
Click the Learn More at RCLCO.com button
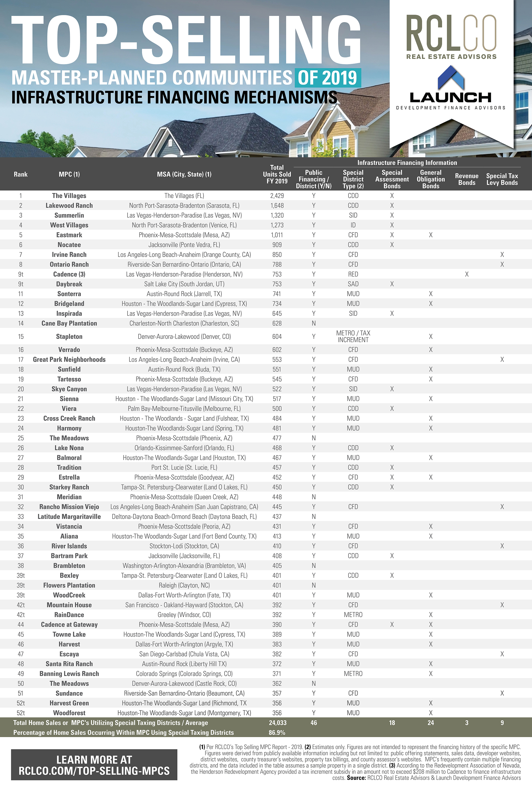(94, 765)
